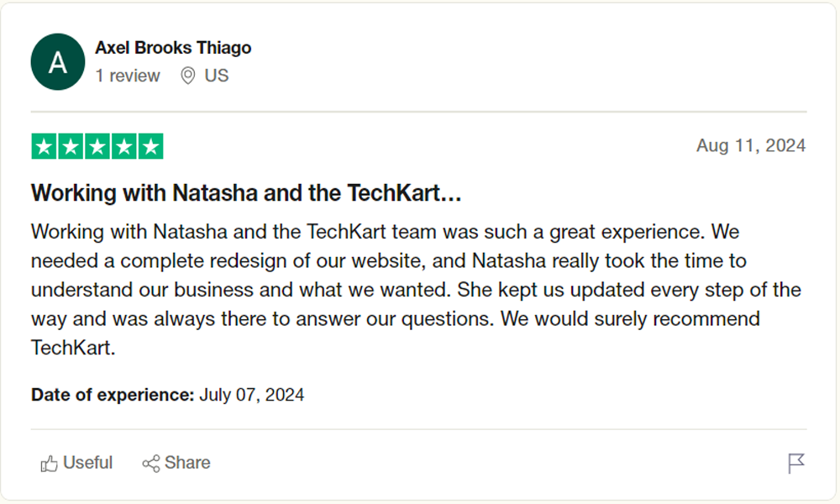Click the first green rating star
840x504 pixels.
coord(45,146)
